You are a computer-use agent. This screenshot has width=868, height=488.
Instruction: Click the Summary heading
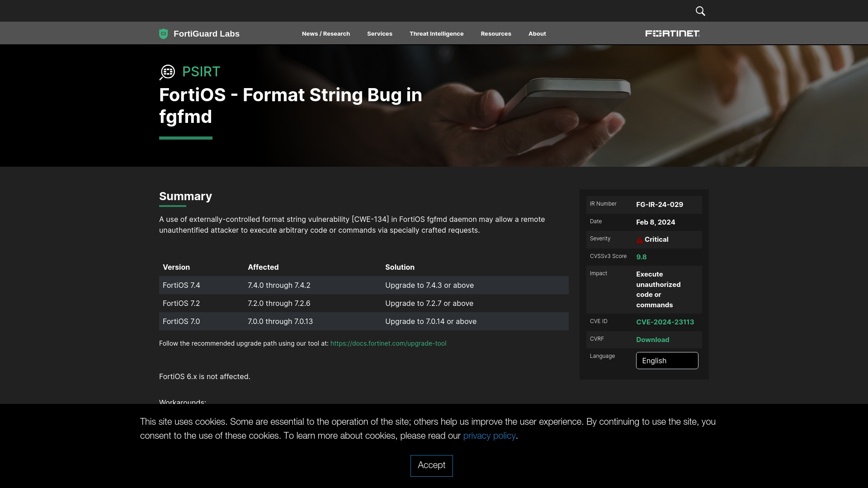(x=185, y=197)
